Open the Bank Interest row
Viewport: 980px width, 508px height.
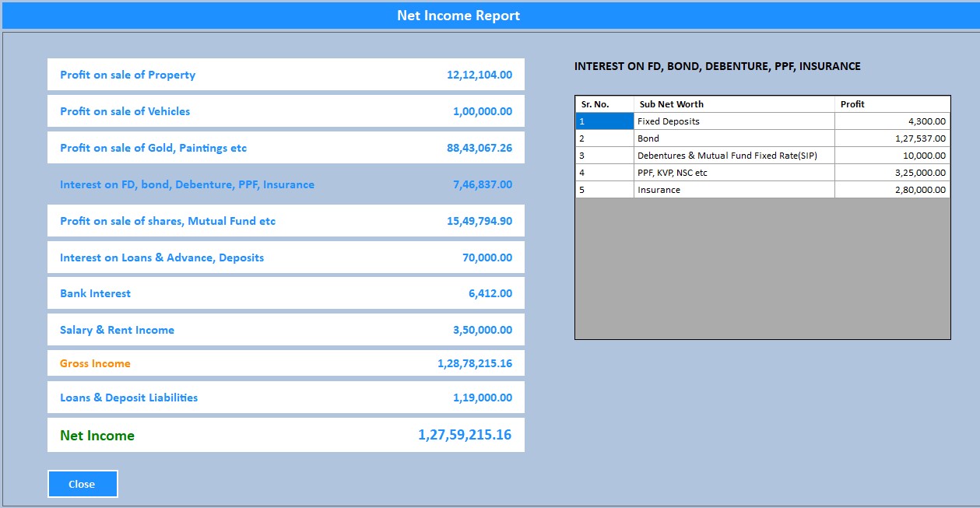point(285,293)
